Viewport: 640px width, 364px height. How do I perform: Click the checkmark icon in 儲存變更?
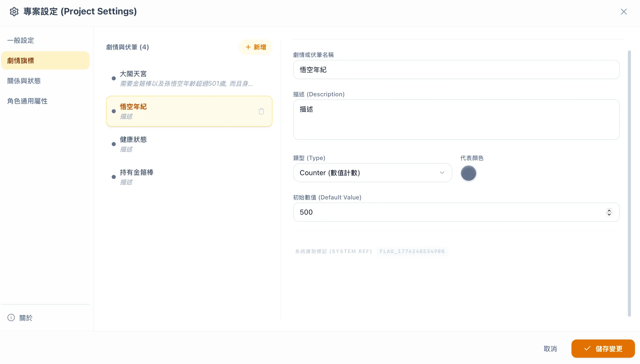tap(587, 348)
